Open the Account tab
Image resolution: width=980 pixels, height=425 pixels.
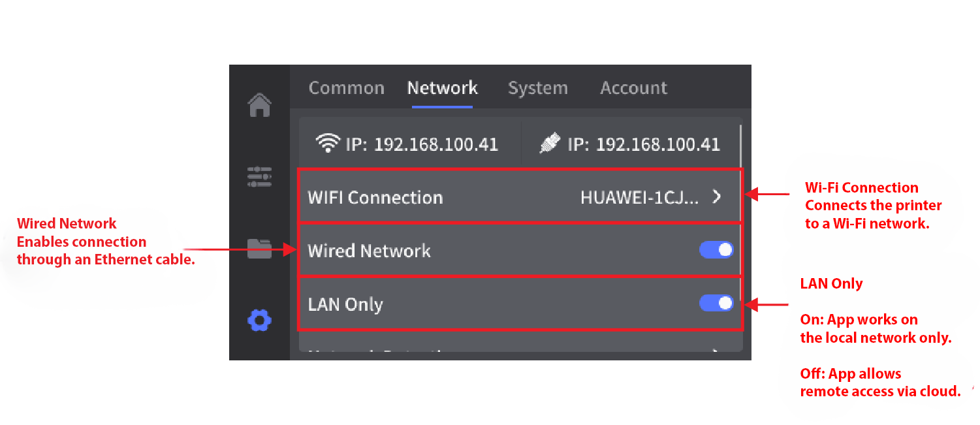click(633, 87)
